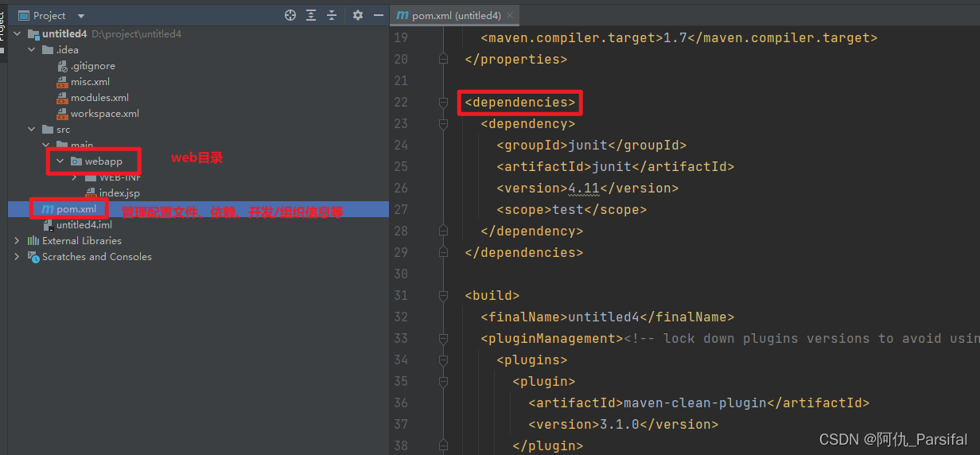Click the index.jsp file icon
The width and height of the screenshot is (980, 455).
(x=91, y=193)
